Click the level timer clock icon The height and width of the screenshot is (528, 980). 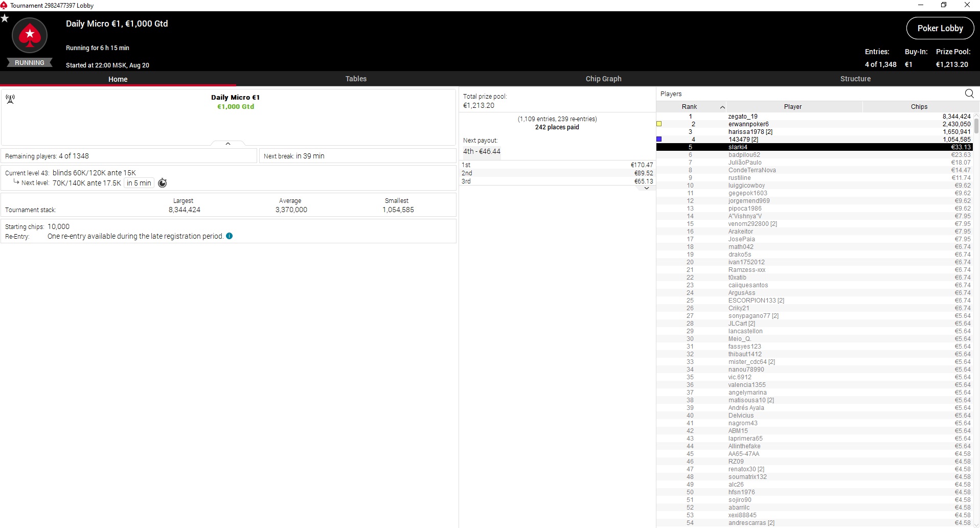click(163, 183)
